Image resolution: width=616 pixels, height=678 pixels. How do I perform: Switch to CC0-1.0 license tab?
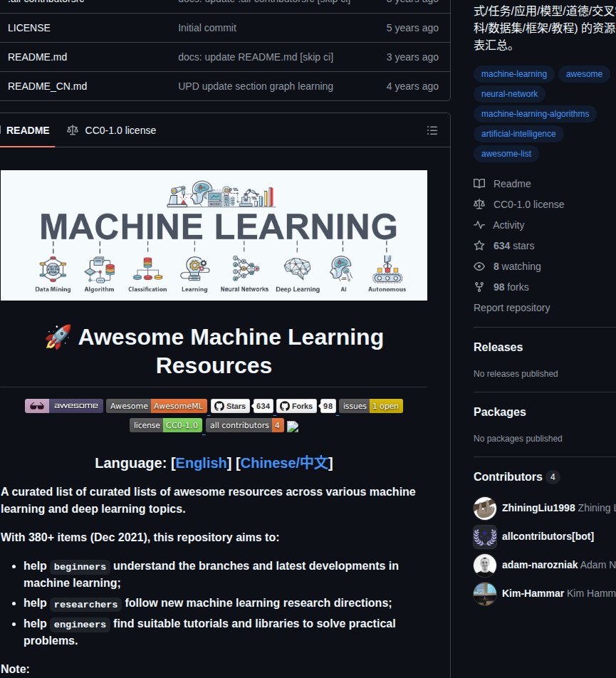pos(112,130)
